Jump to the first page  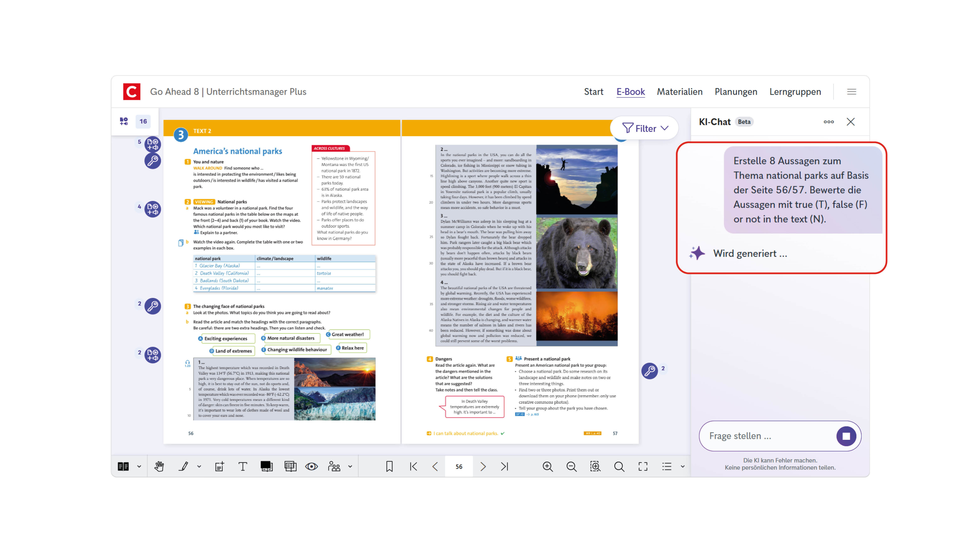pos(414,466)
